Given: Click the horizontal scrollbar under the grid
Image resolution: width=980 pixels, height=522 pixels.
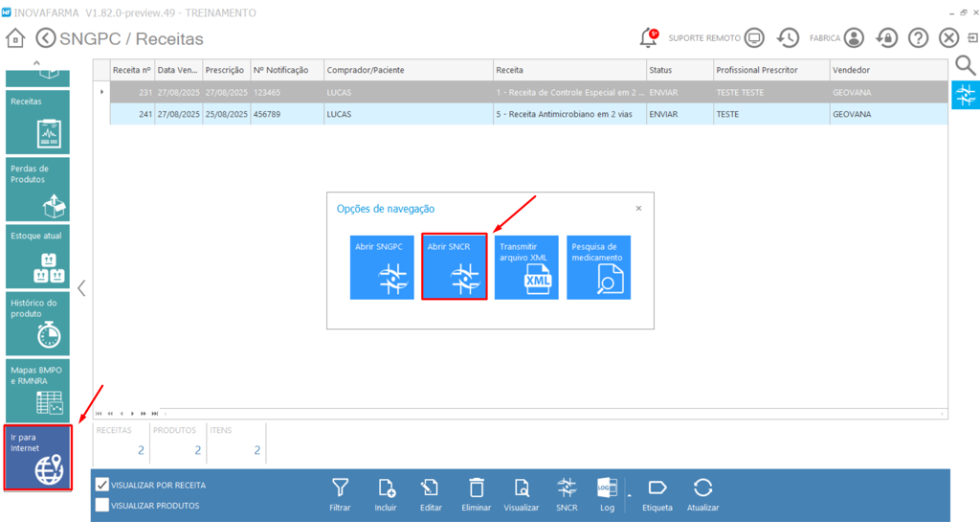Looking at the screenshot, I should [553, 413].
